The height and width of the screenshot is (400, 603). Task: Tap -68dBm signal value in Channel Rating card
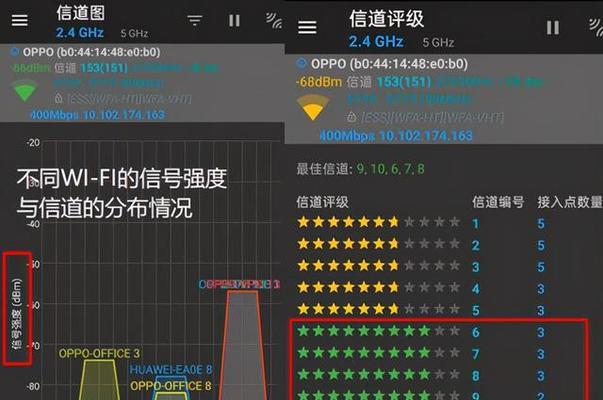point(319,82)
